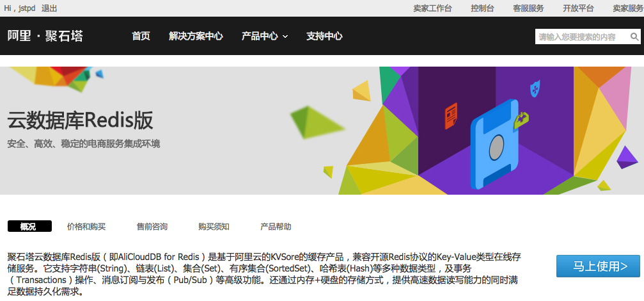Viewport: 644px width, 301px height.
Task: Switch to the 价格和购买 tab
Action: pyautogui.click(x=86, y=227)
